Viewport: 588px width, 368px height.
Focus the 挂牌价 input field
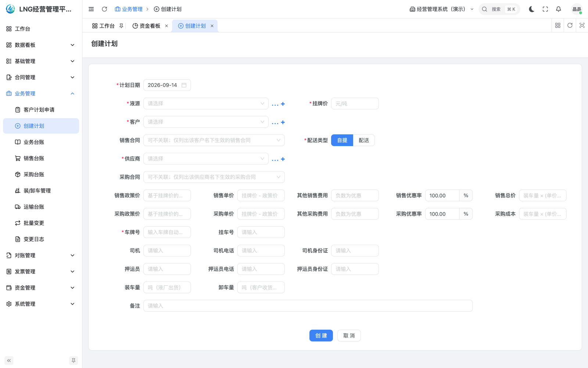pyautogui.click(x=355, y=103)
